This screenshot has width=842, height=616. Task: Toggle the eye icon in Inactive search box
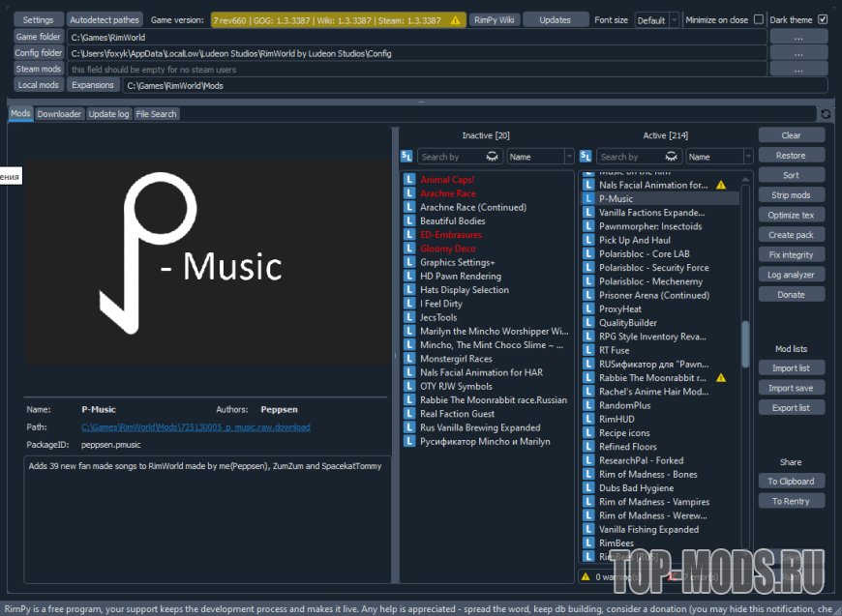[493, 157]
